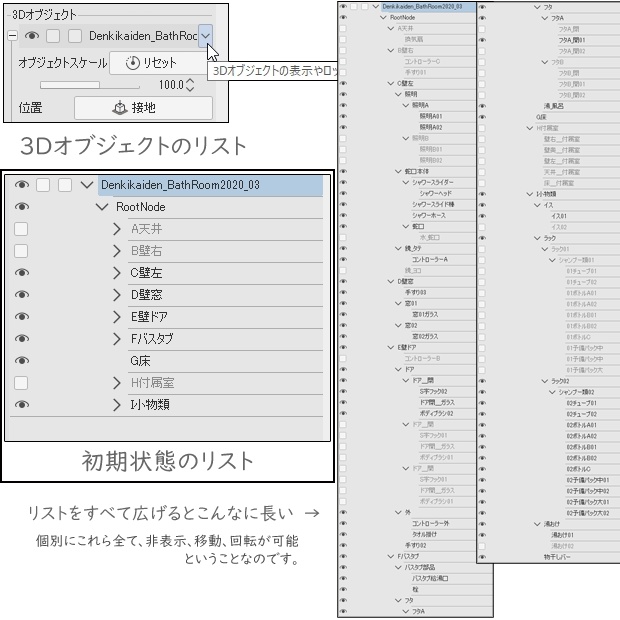The width and height of the screenshot is (620, 620).
Task: Click the 100.0 scale value field
Action: click(x=171, y=84)
